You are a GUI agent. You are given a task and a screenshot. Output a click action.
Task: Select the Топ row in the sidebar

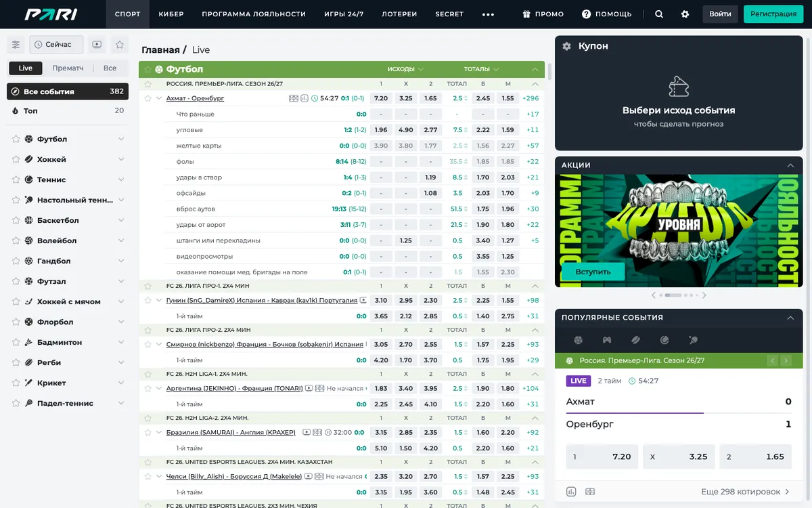pos(68,111)
